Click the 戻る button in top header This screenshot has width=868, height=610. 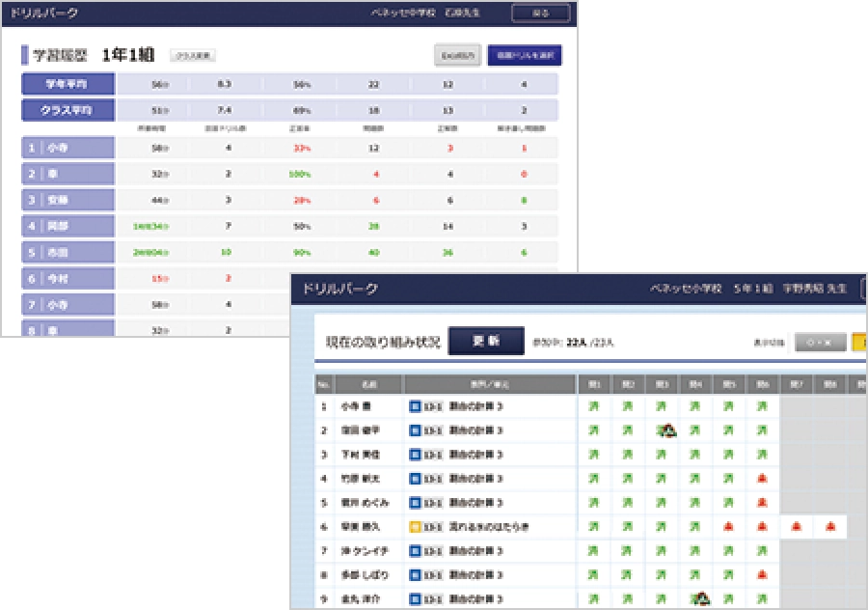[x=540, y=14]
